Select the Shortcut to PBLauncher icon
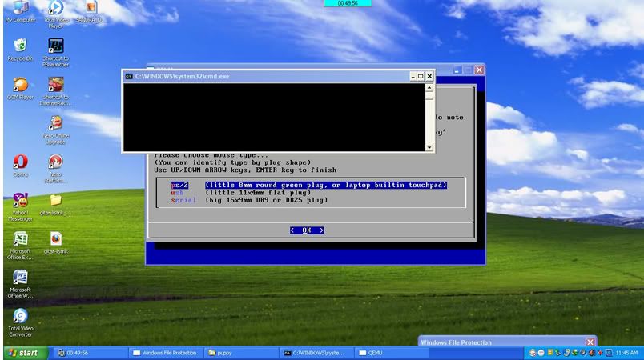The height and width of the screenshot is (360, 644). tap(55, 52)
